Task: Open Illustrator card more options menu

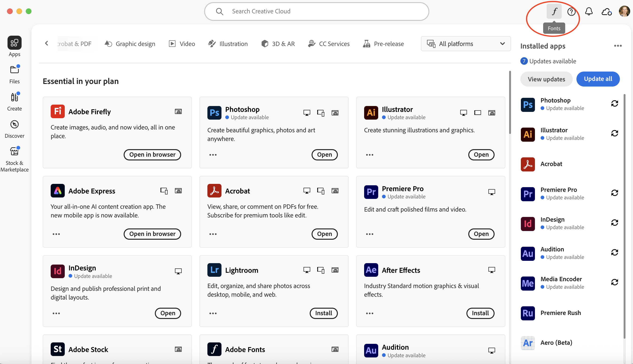Action: [369, 155]
